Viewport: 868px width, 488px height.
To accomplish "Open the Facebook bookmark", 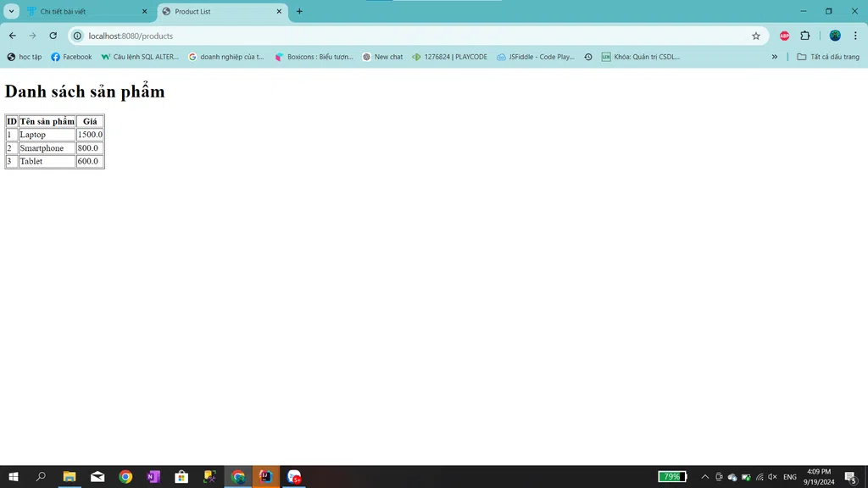I will 71,57.
